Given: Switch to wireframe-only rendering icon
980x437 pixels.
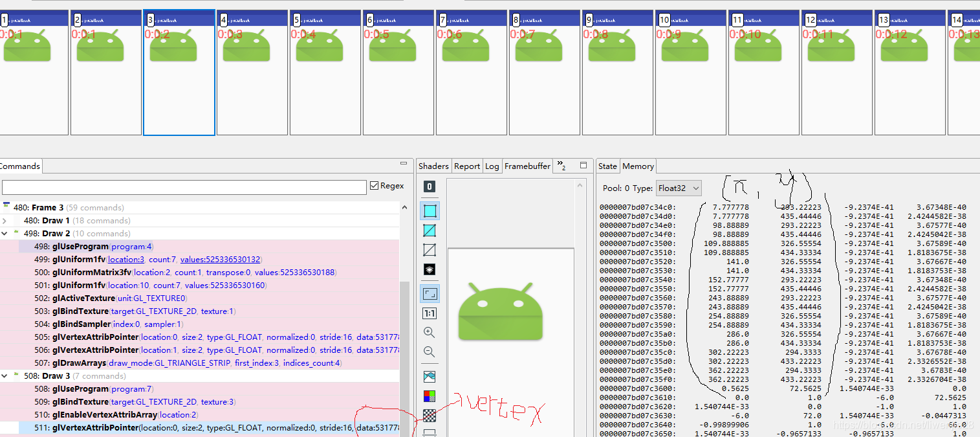Looking at the screenshot, I should point(429,250).
